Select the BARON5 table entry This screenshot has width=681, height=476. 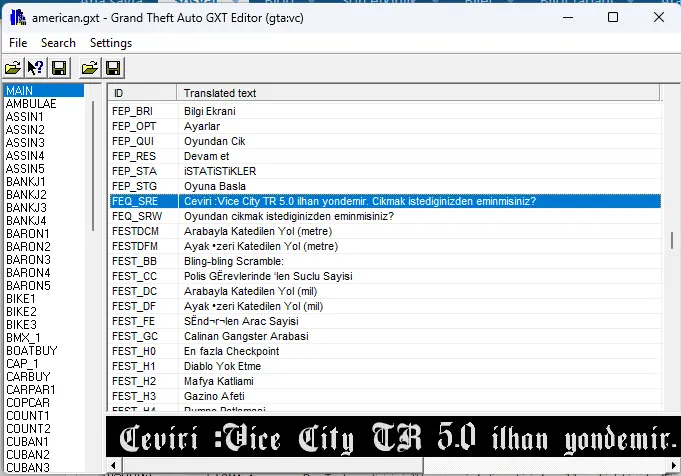point(28,285)
